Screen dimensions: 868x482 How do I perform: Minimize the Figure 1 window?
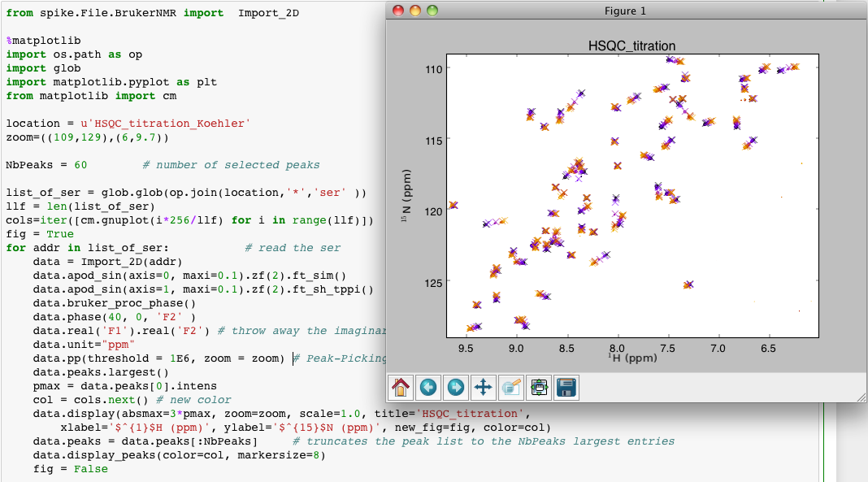coord(414,11)
